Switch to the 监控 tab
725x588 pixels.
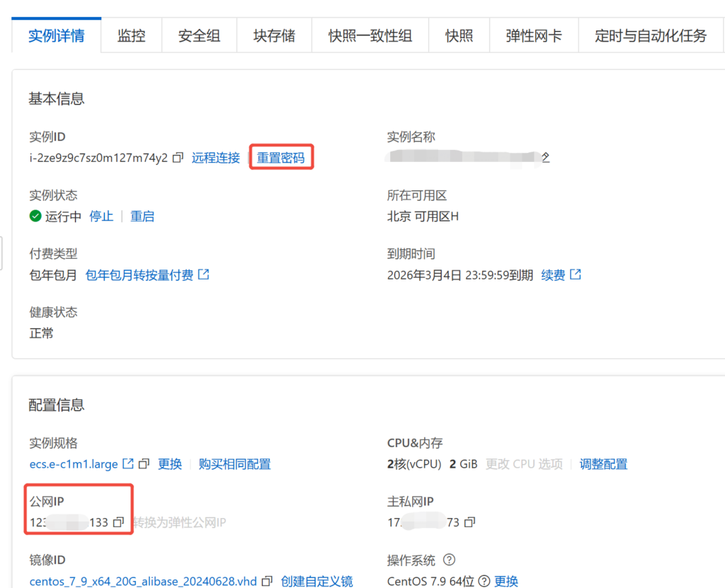[132, 35]
